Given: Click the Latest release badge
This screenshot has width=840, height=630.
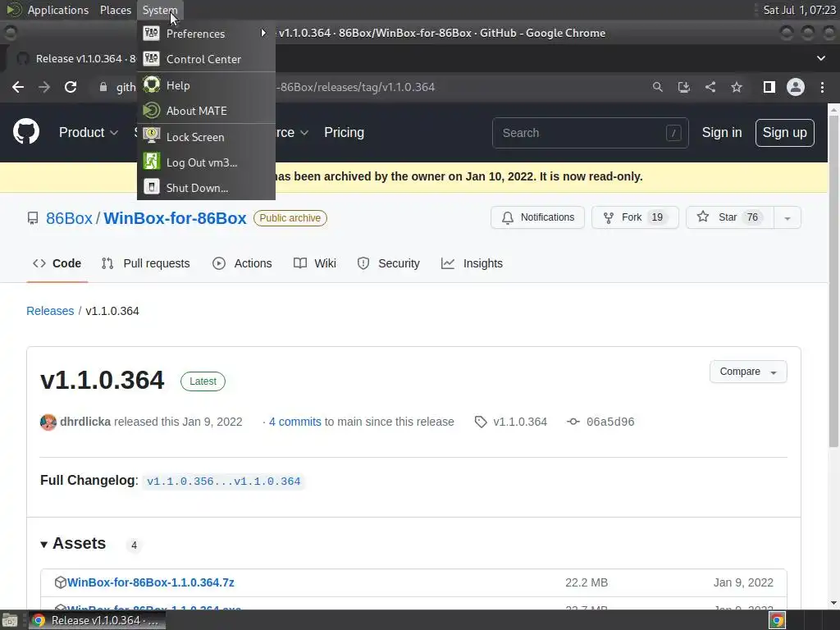Looking at the screenshot, I should pyautogui.click(x=203, y=381).
